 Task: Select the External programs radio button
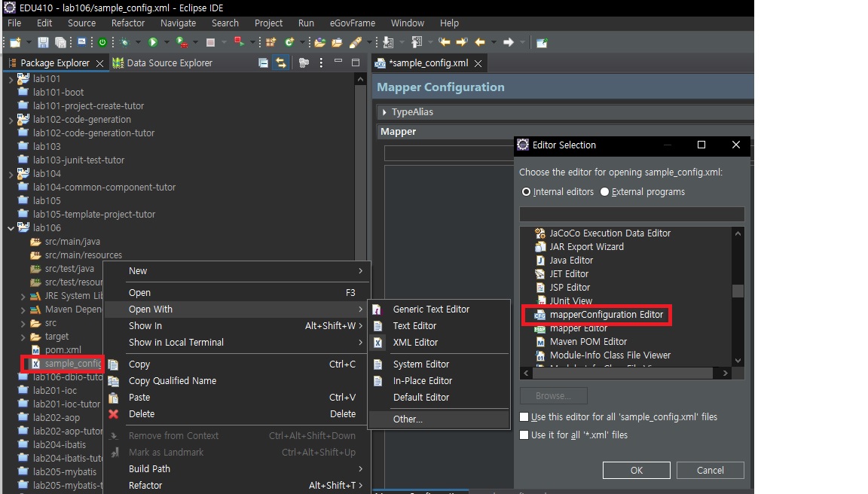pyautogui.click(x=604, y=192)
